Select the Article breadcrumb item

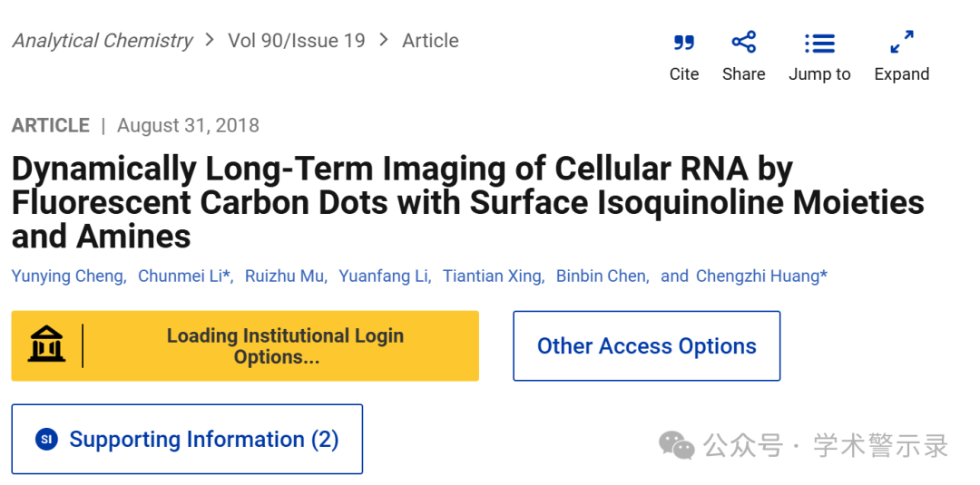pos(430,41)
